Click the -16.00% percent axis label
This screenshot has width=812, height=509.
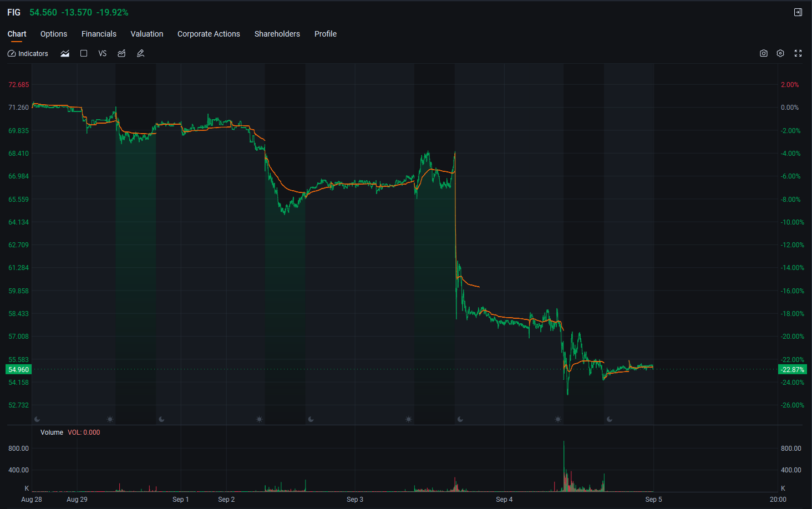[793, 291]
